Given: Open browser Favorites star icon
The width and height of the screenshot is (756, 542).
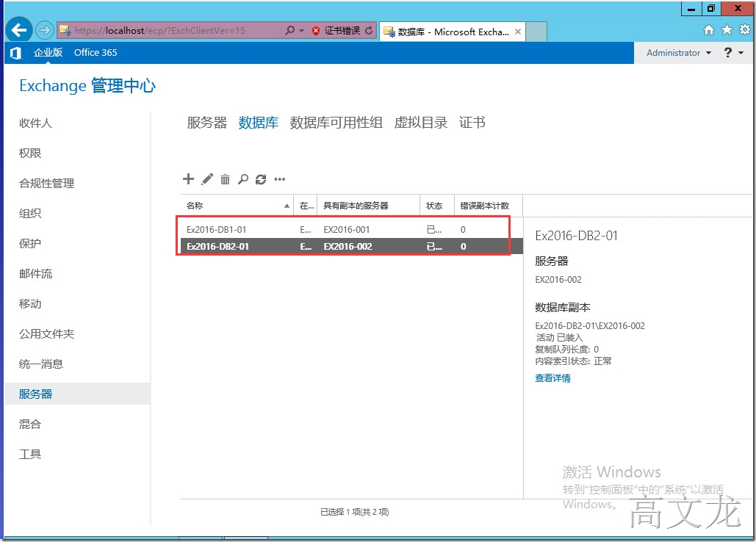Looking at the screenshot, I should (x=727, y=30).
